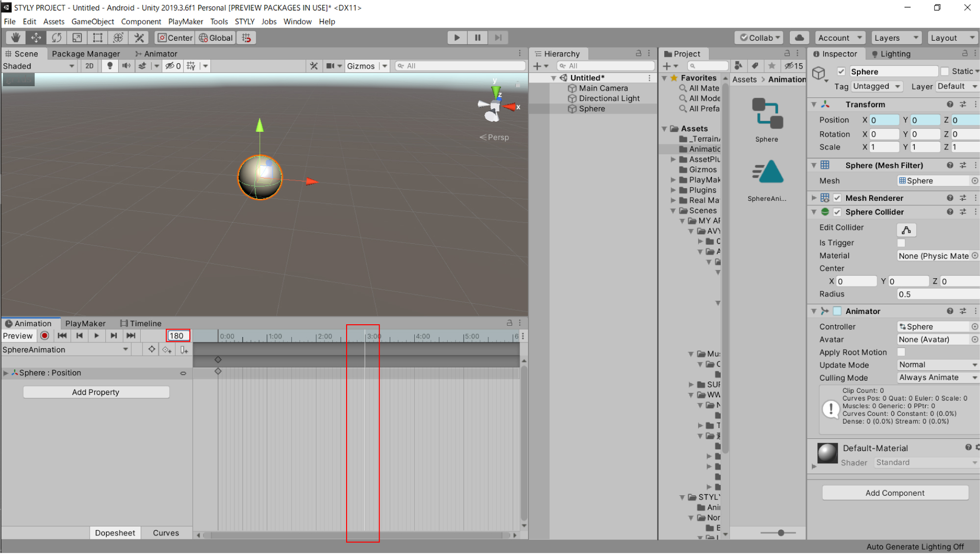Go to last animation keyframe
The image size is (980, 554).
tap(131, 336)
